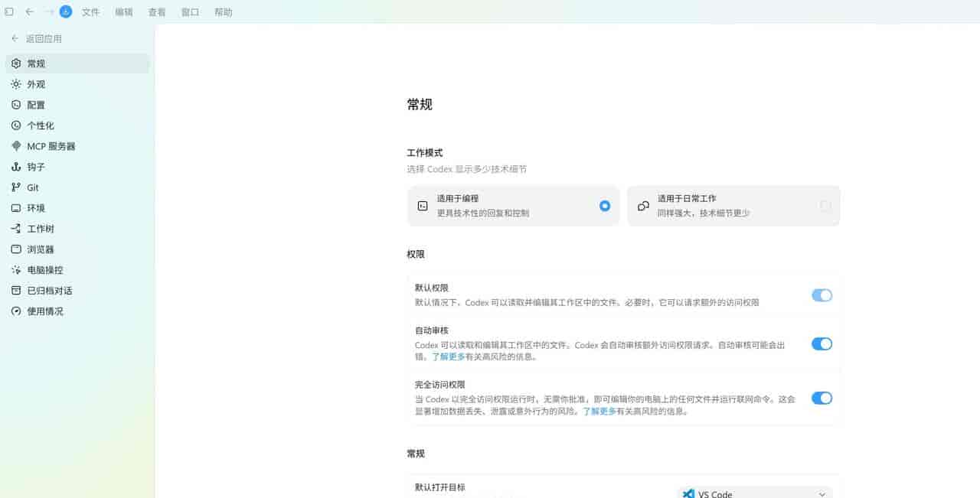The width and height of the screenshot is (980, 498).
Task: Click 同样强大，技术细节更少 description text
Action: tap(704, 213)
